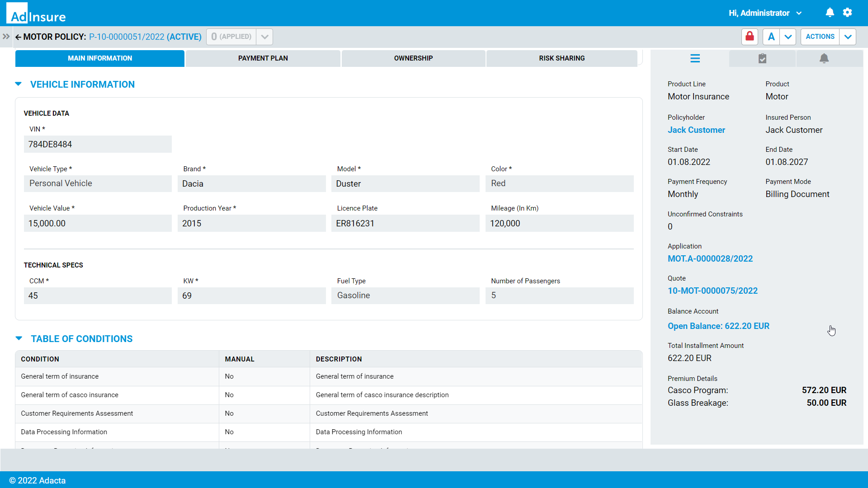
Task: Click the red lock icon
Action: point(750,37)
